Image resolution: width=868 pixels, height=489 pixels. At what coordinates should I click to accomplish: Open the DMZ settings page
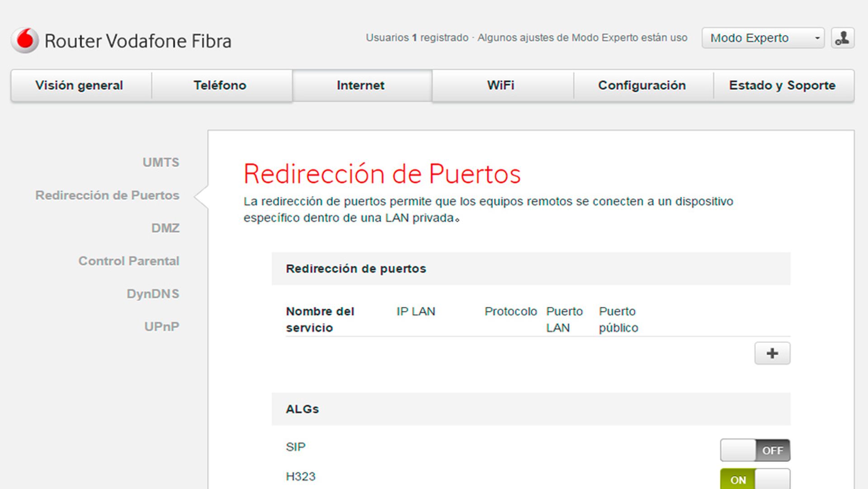pyautogui.click(x=165, y=228)
